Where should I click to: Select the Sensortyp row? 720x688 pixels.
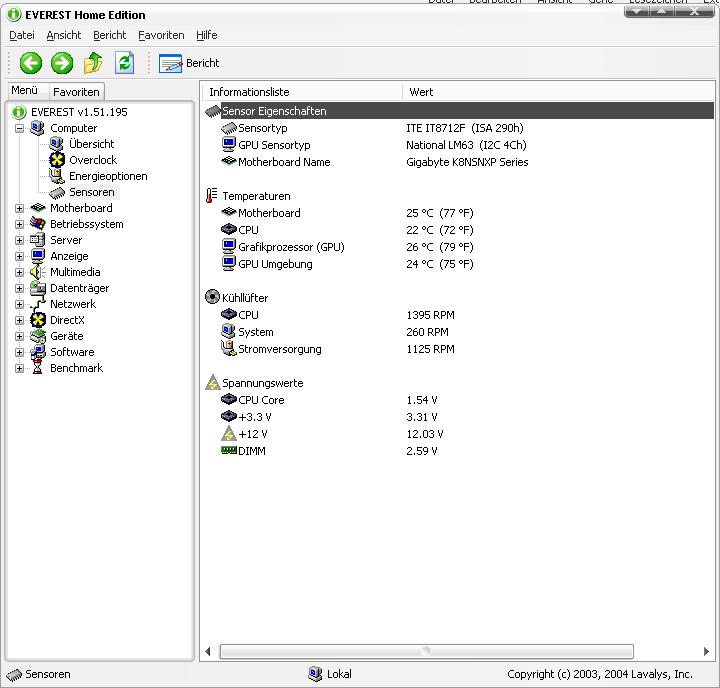[459, 128]
